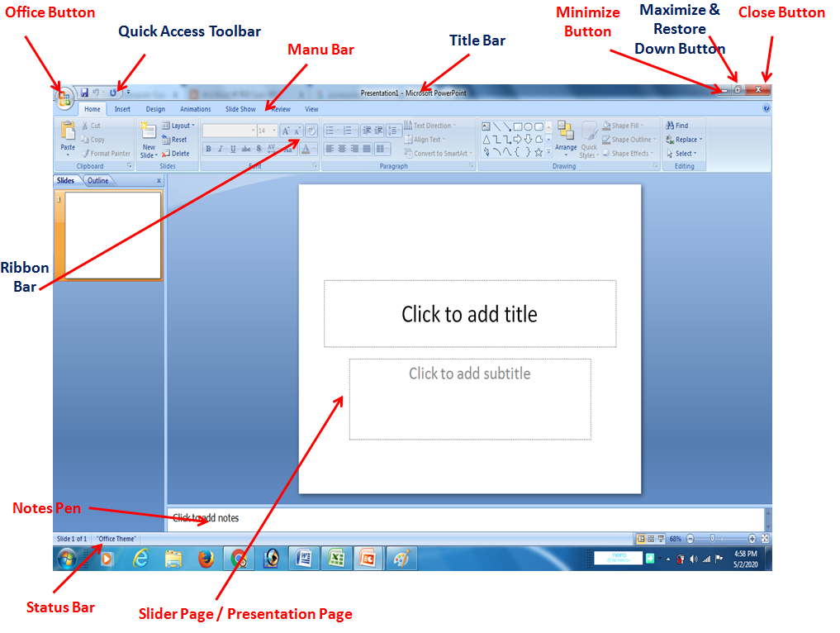Image resolution: width=840 pixels, height=633 pixels.
Task: Center text in Paragraph group
Action: coord(342,149)
